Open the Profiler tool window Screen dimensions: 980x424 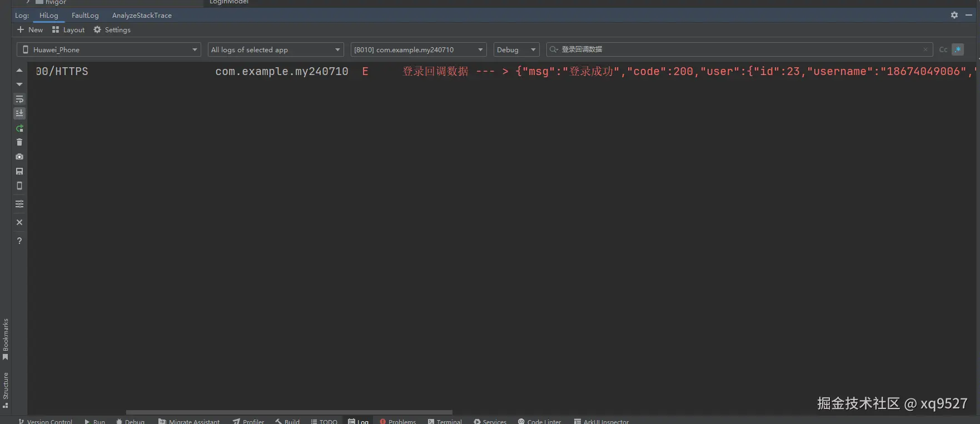click(x=248, y=421)
